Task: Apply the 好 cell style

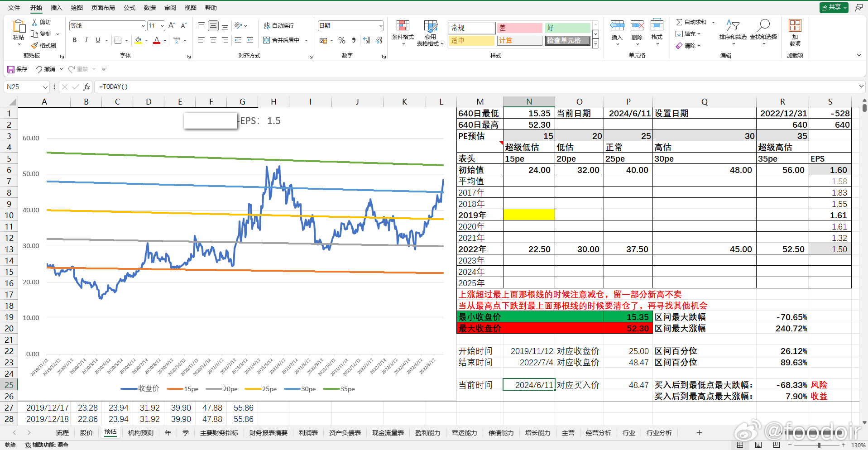Action: (567, 28)
